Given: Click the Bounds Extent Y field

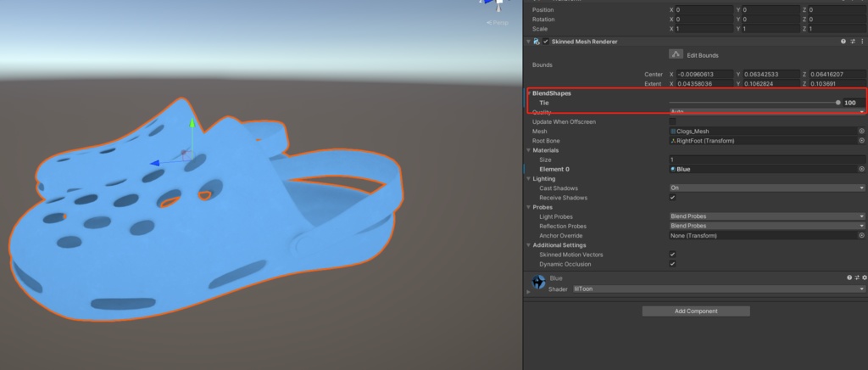Looking at the screenshot, I should coord(771,84).
